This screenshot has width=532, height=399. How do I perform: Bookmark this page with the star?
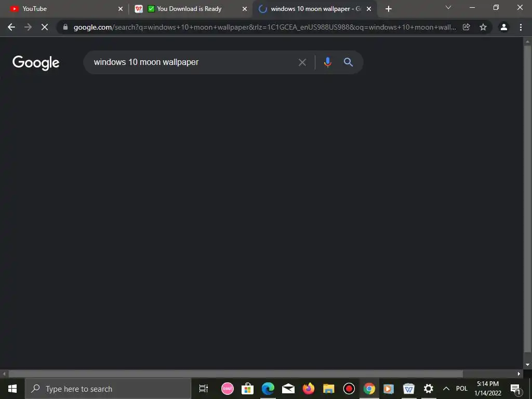483,27
